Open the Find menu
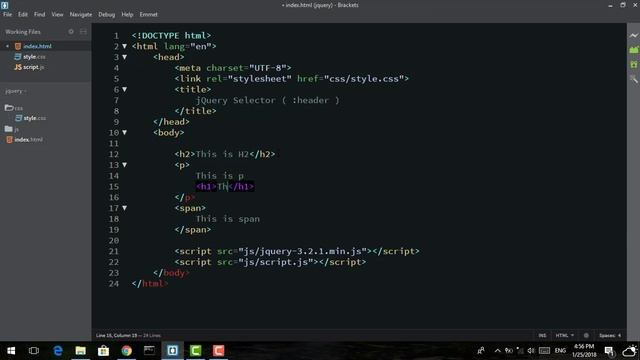 point(40,14)
